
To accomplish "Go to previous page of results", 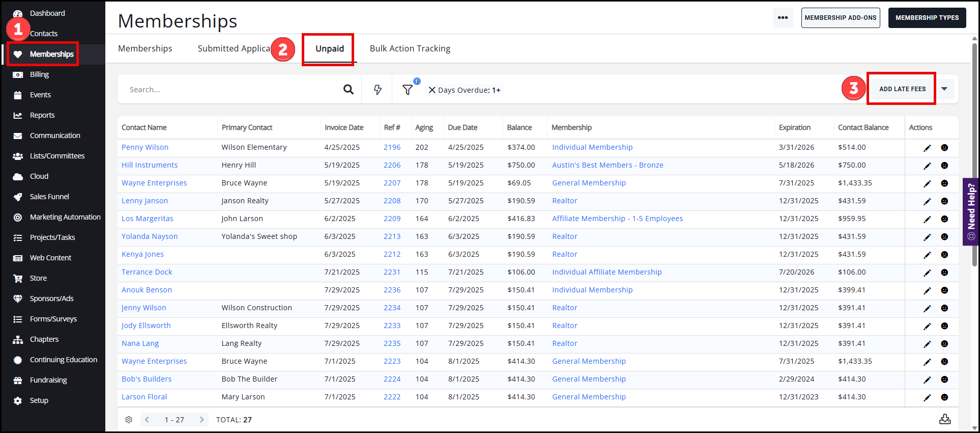I will pyautogui.click(x=147, y=420).
